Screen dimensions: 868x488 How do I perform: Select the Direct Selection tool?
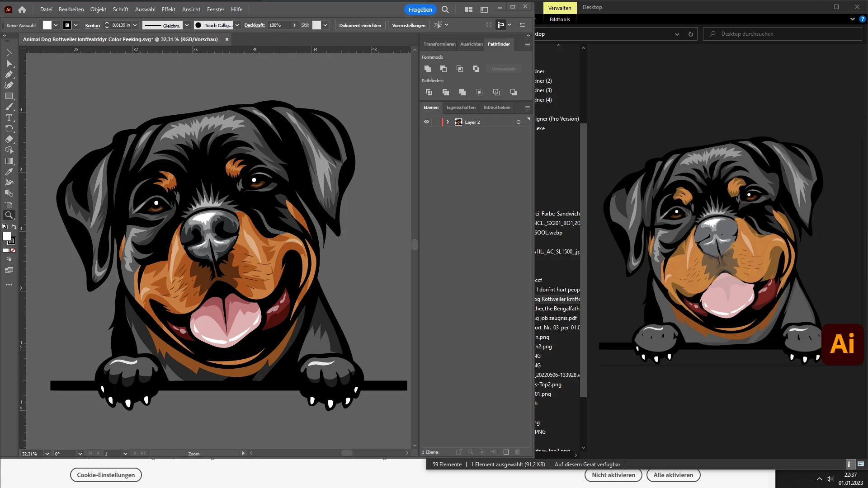tap(9, 64)
